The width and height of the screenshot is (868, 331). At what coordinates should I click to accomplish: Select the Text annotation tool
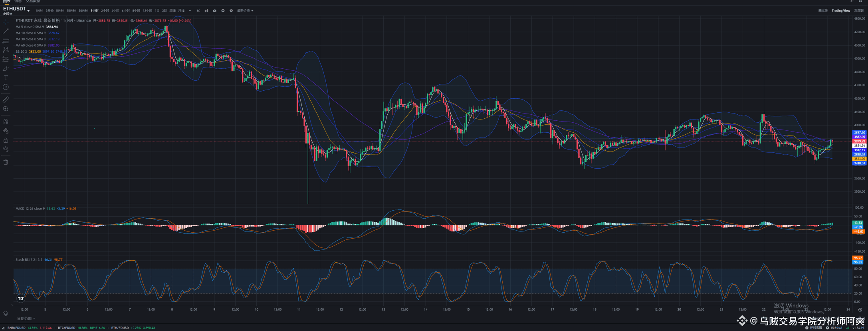[x=6, y=78]
